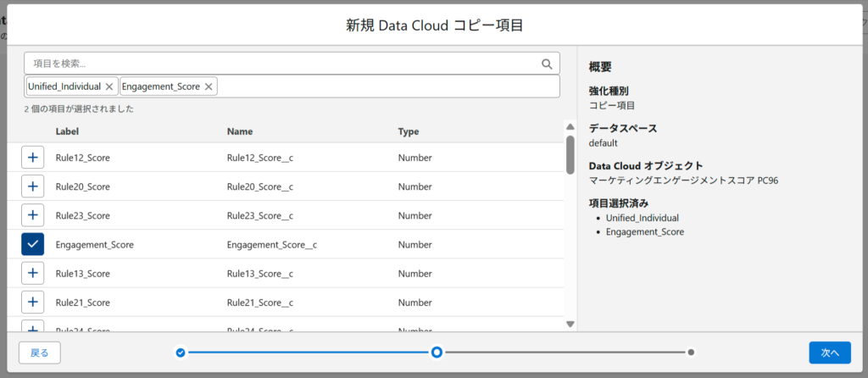Click the field list scrollbar thumb

pos(570,154)
